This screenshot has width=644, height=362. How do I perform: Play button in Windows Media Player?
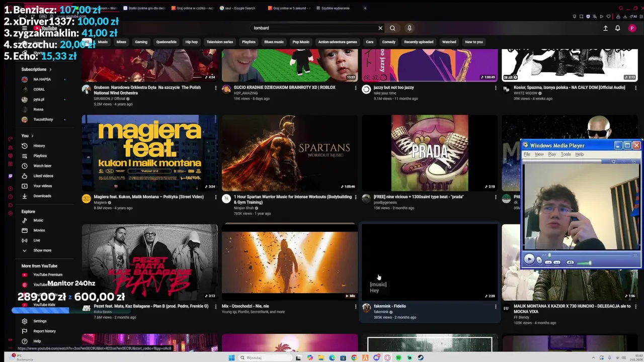click(529, 259)
